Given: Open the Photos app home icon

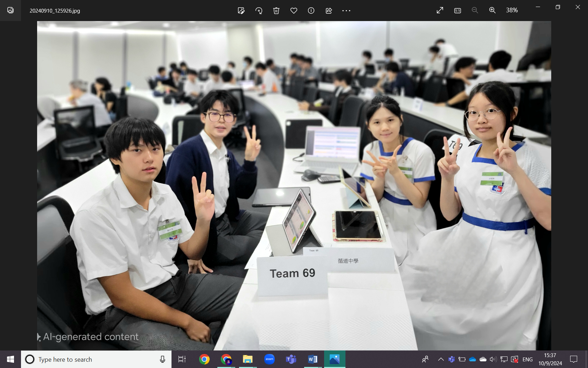Looking at the screenshot, I should pyautogui.click(x=10, y=10).
